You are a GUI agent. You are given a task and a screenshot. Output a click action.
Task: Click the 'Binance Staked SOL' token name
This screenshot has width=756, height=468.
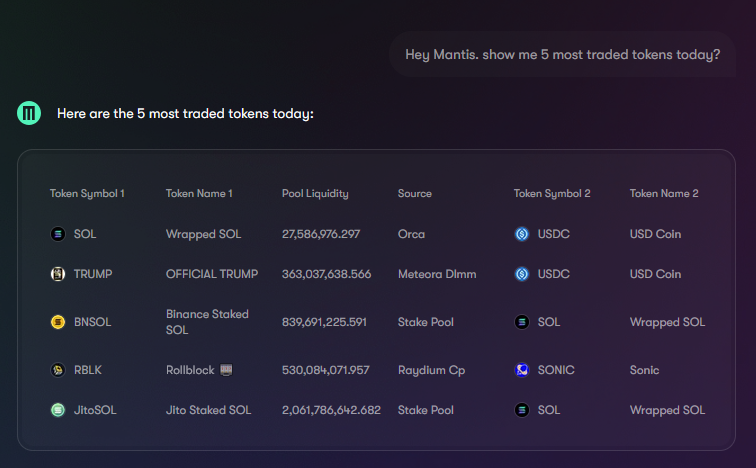pyautogui.click(x=207, y=322)
